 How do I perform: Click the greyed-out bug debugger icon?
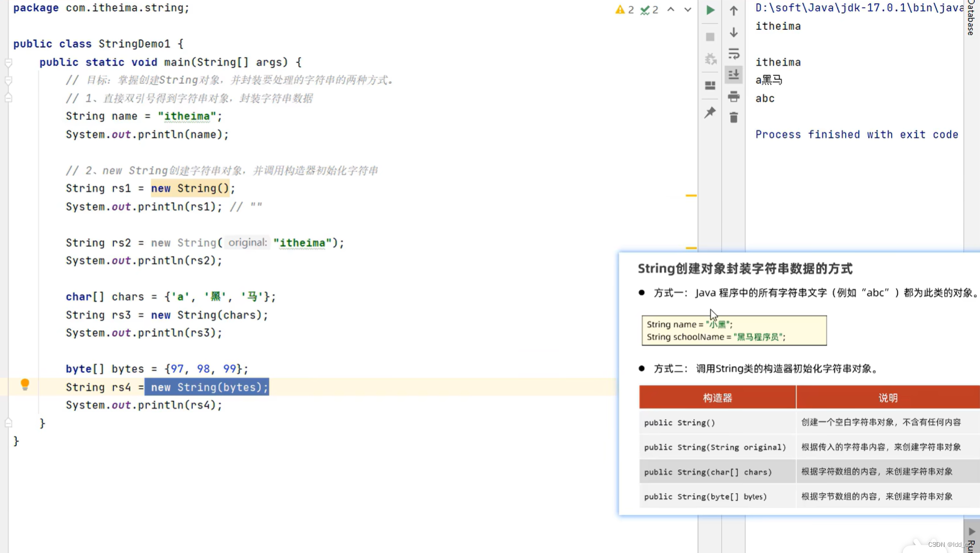click(711, 59)
